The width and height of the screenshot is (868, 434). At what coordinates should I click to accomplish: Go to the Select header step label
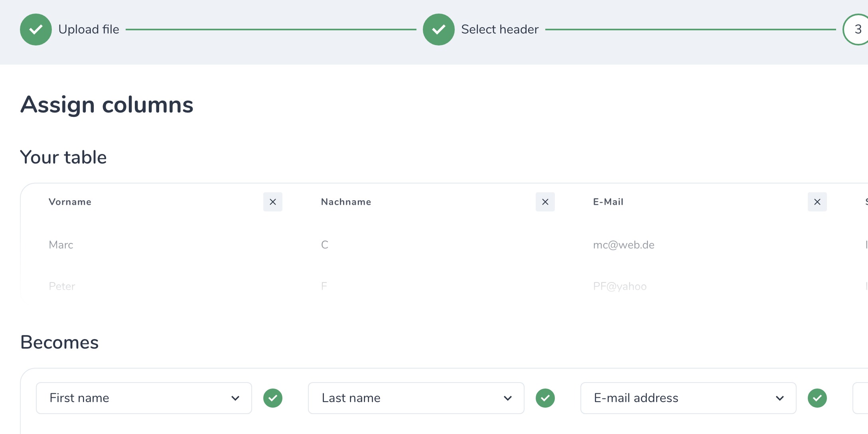500,30
